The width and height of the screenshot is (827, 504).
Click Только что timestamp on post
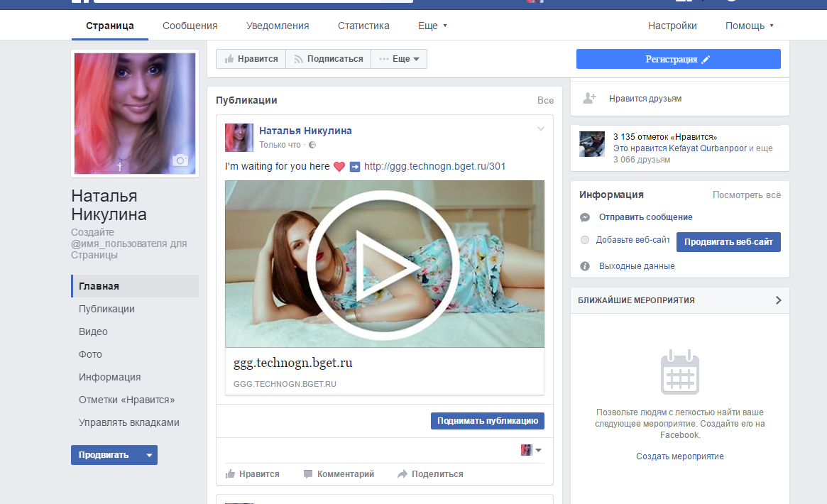(280, 145)
